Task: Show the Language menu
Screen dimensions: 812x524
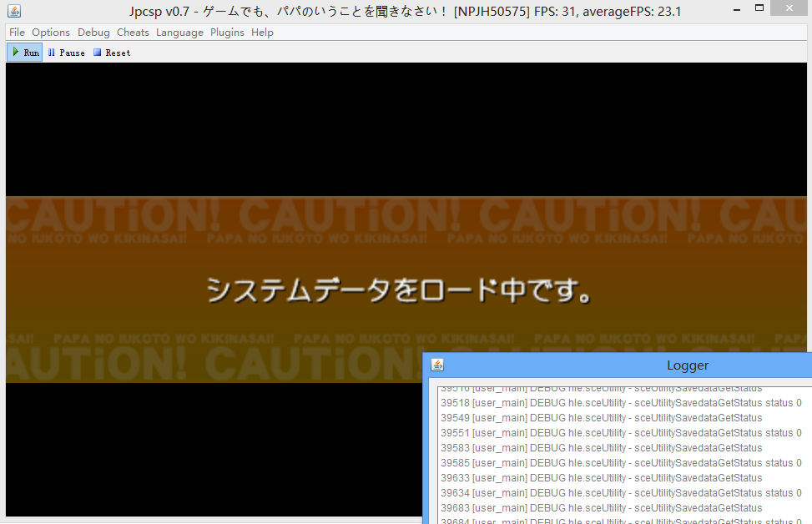Action: coord(179,33)
